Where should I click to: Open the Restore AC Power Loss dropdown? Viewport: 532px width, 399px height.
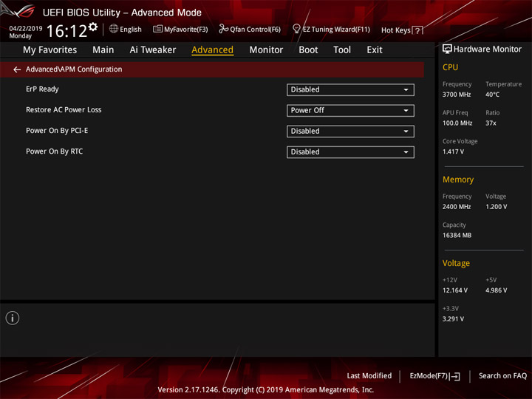[x=350, y=111]
